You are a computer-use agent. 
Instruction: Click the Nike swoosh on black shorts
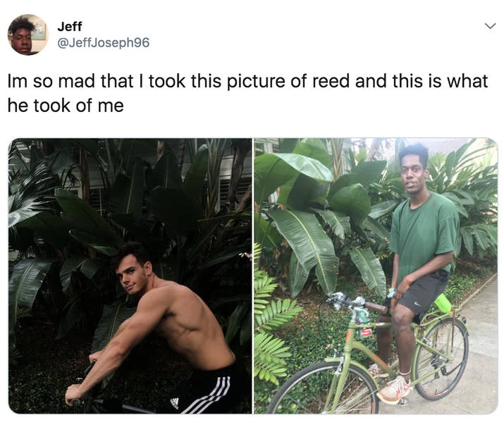click(417, 303)
